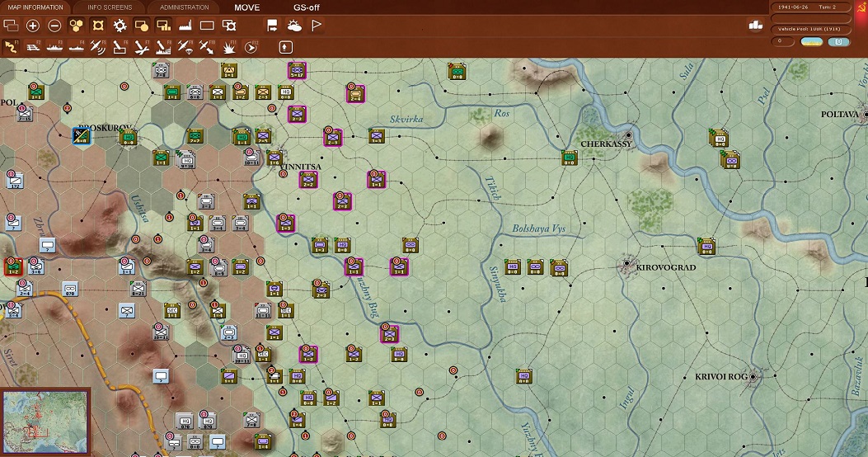
Task: Select the green unit at top center map
Action: coord(457,72)
